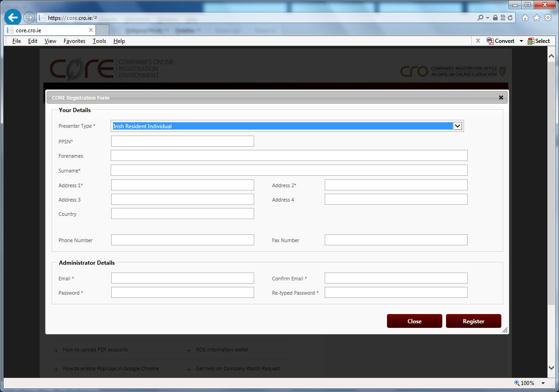This screenshot has height=392, width=559.
Task: Click the Address 4 input field
Action: (396, 199)
